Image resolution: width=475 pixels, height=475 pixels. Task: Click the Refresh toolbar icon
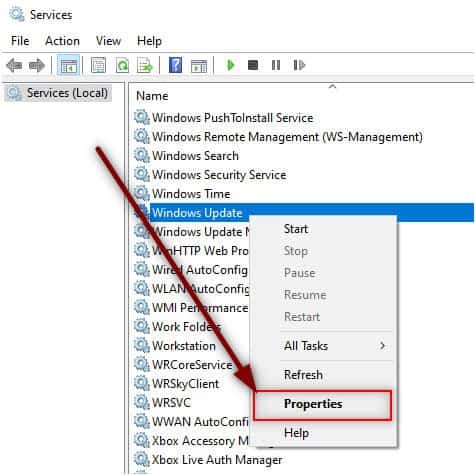[x=122, y=65]
